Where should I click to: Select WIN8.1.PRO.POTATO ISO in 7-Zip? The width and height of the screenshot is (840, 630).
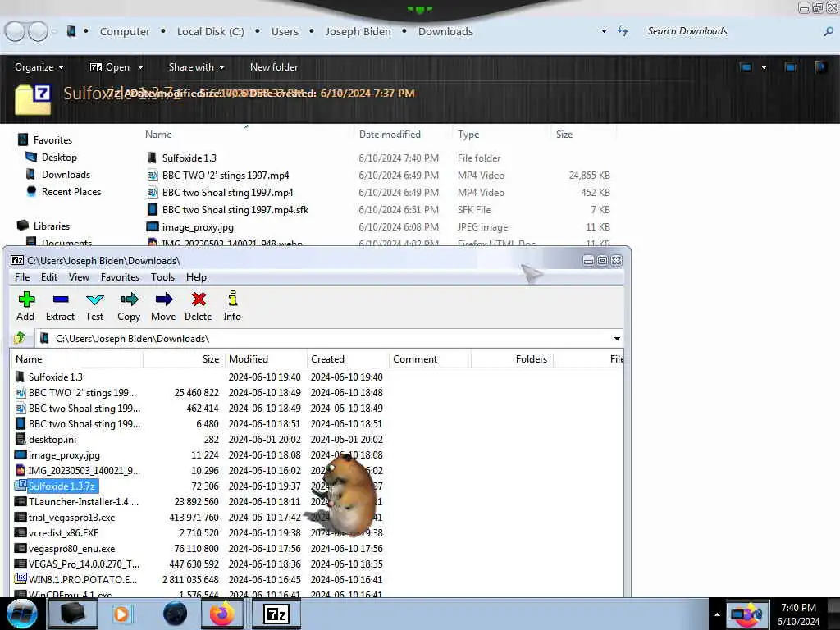point(83,579)
